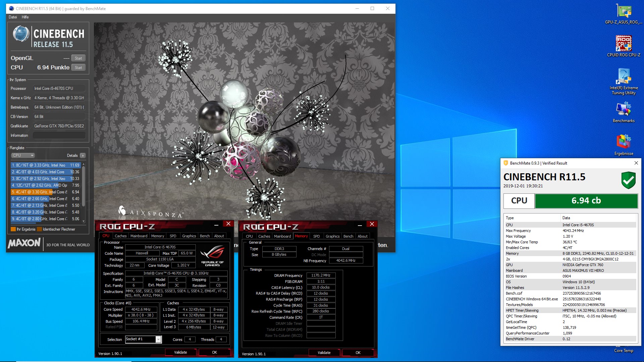
Task: Click the green verified checkmark shield in BenchMate
Action: click(x=628, y=180)
